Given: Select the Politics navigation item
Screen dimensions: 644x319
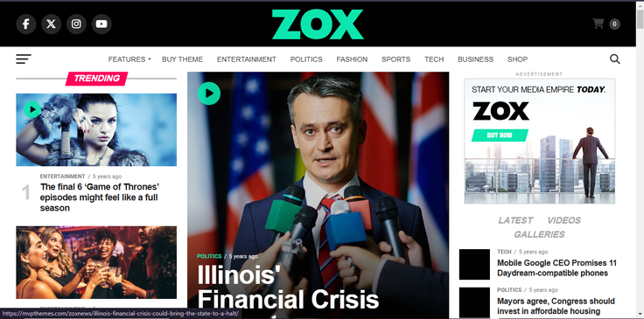Looking at the screenshot, I should coord(306,59).
